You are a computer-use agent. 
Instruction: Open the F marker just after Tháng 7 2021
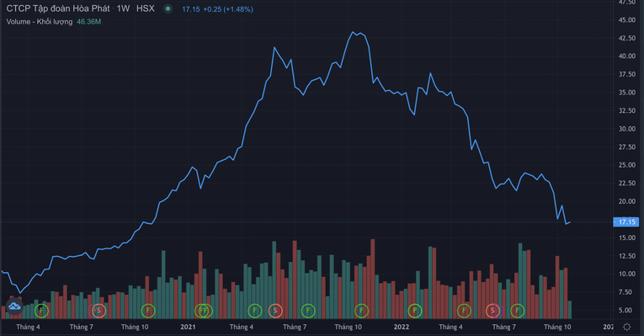[308, 311]
